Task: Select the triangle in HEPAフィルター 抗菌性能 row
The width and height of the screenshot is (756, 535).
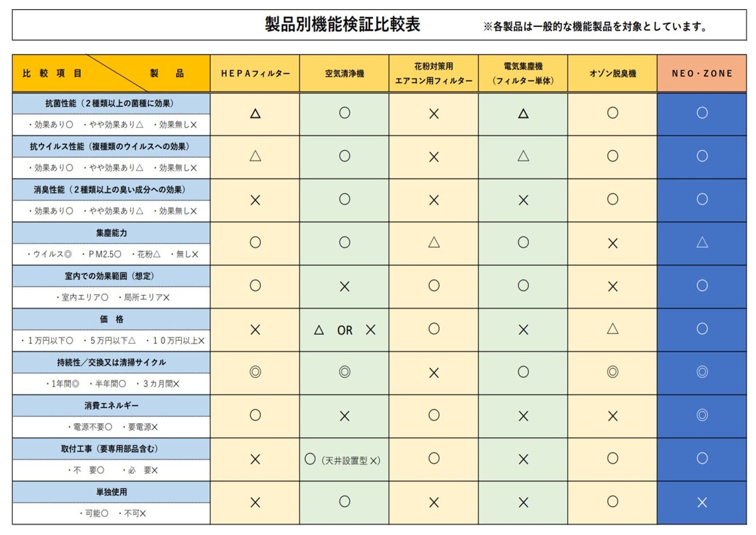Action: (255, 114)
